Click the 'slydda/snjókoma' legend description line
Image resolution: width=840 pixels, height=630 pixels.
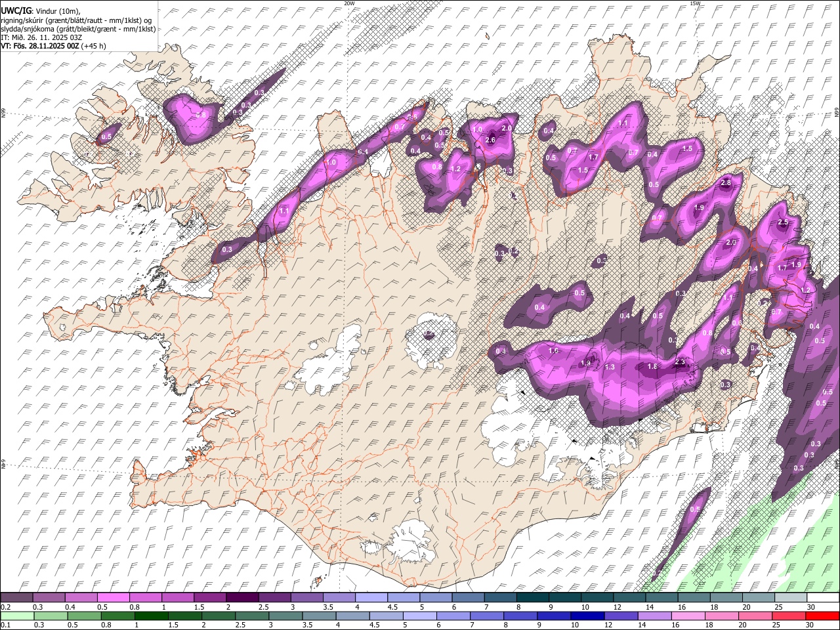click(x=78, y=29)
